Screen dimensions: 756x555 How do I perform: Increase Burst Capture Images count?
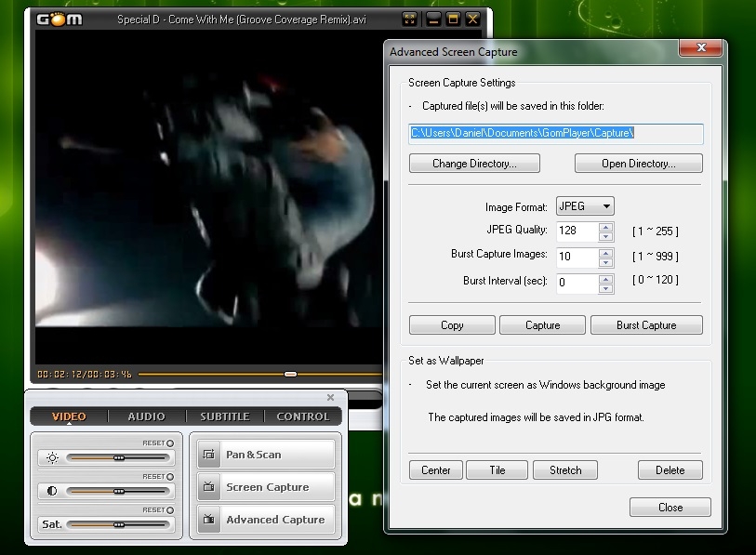pyautogui.click(x=606, y=252)
